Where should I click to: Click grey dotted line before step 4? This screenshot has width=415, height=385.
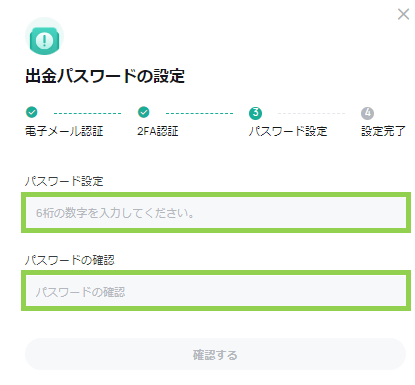click(x=311, y=113)
